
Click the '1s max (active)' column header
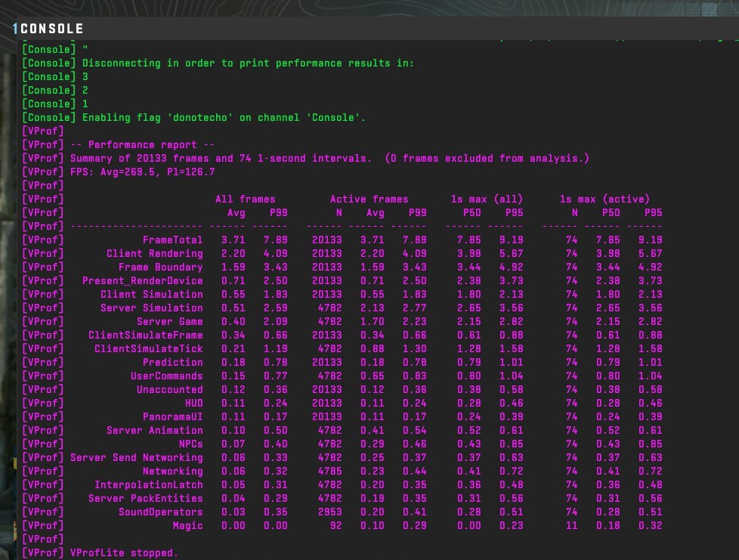[604, 200]
